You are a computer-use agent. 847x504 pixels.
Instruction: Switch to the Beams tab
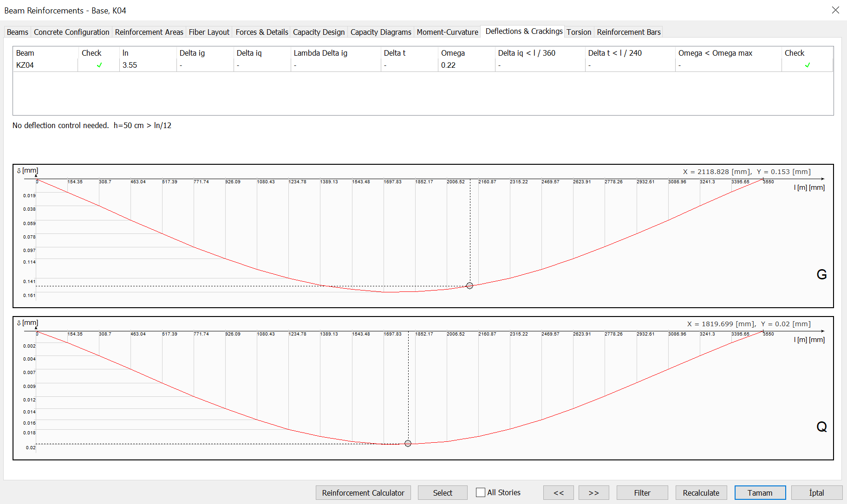tap(18, 32)
